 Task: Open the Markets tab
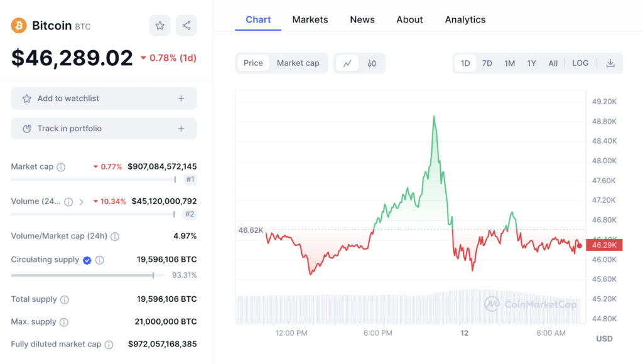click(310, 19)
